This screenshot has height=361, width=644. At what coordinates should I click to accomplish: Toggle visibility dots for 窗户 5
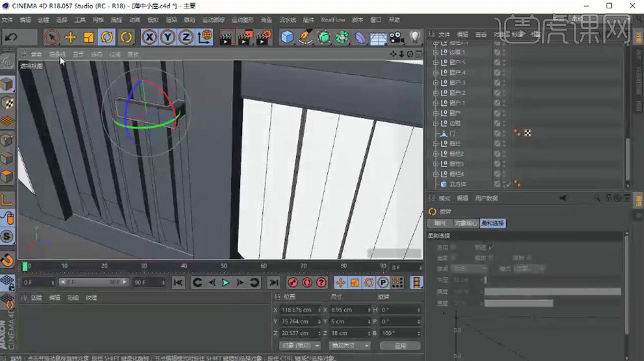503,62
